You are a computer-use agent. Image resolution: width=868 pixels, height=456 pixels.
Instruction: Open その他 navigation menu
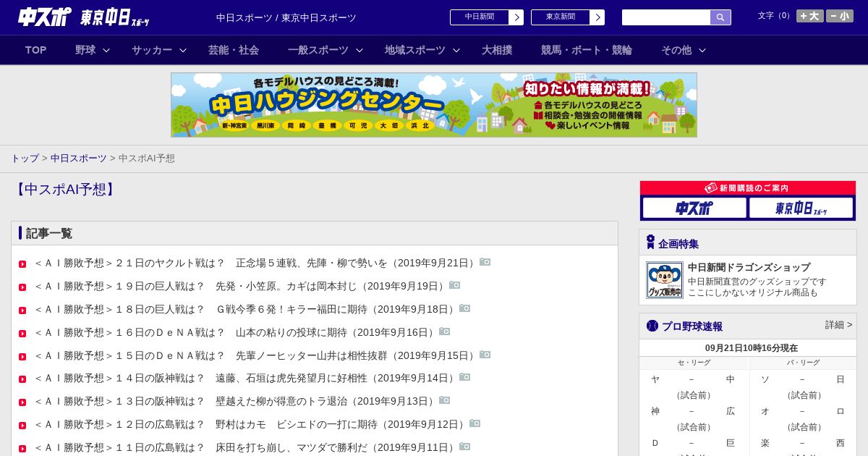676,50
